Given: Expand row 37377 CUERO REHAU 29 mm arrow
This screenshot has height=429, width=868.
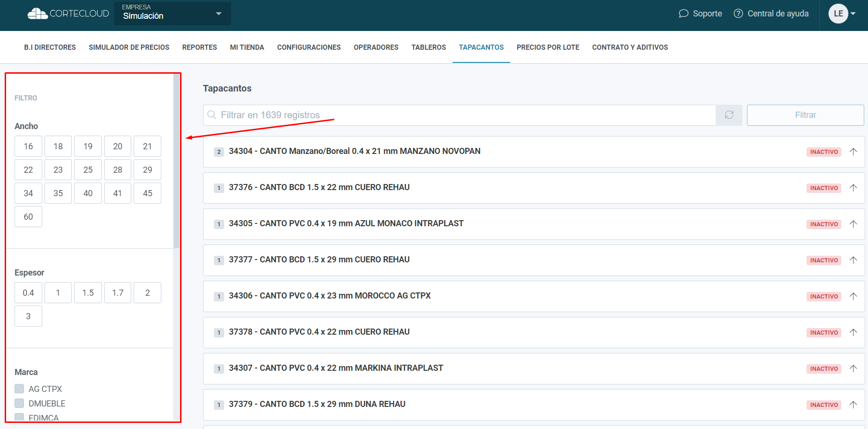Looking at the screenshot, I should point(853,260).
